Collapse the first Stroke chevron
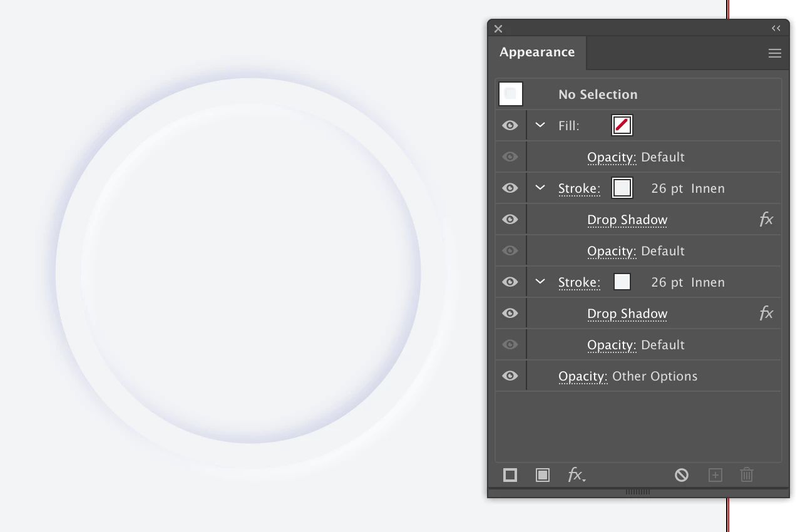This screenshot has height=532, width=810. point(540,188)
